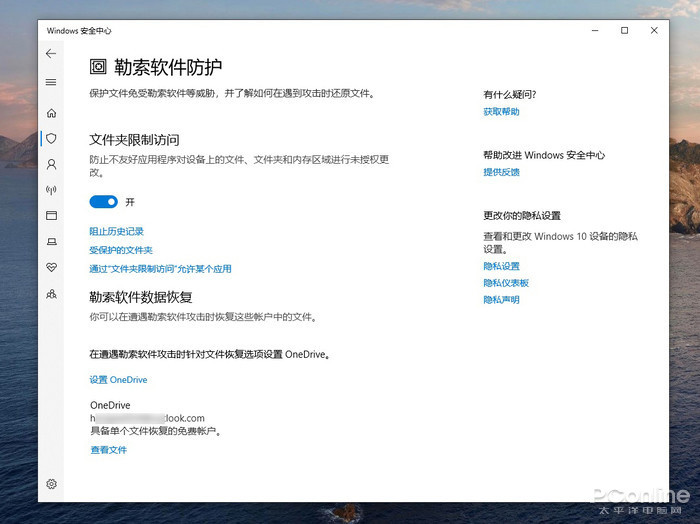Go back with the arrow icon
Image resolution: width=700 pixels, height=524 pixels.
pyautogui.click(x=51, y=54)
